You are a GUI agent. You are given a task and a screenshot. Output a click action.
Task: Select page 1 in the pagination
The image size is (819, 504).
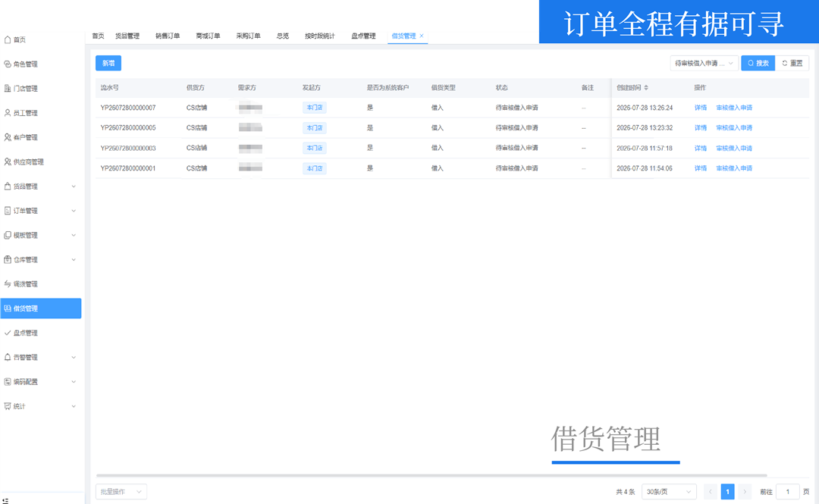[727, 491]
